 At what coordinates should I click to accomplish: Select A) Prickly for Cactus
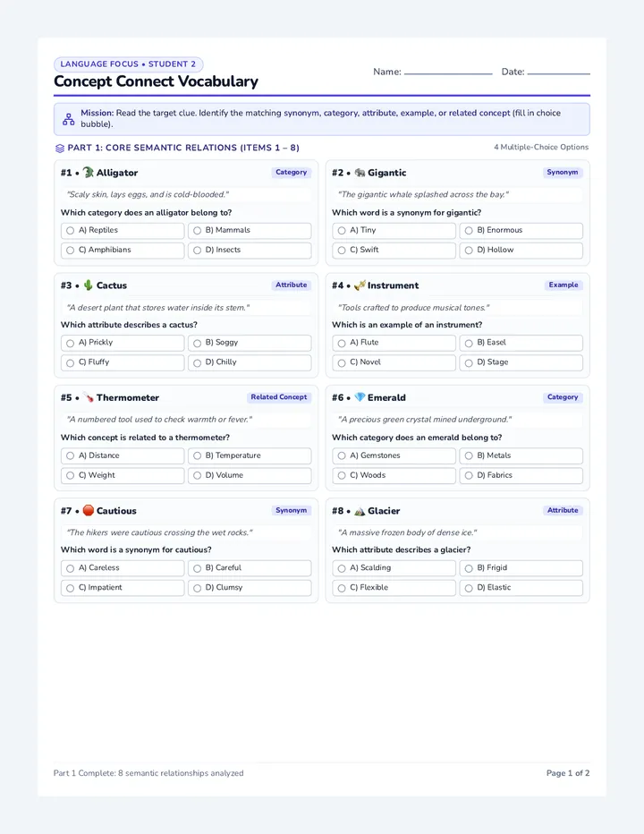123,343
